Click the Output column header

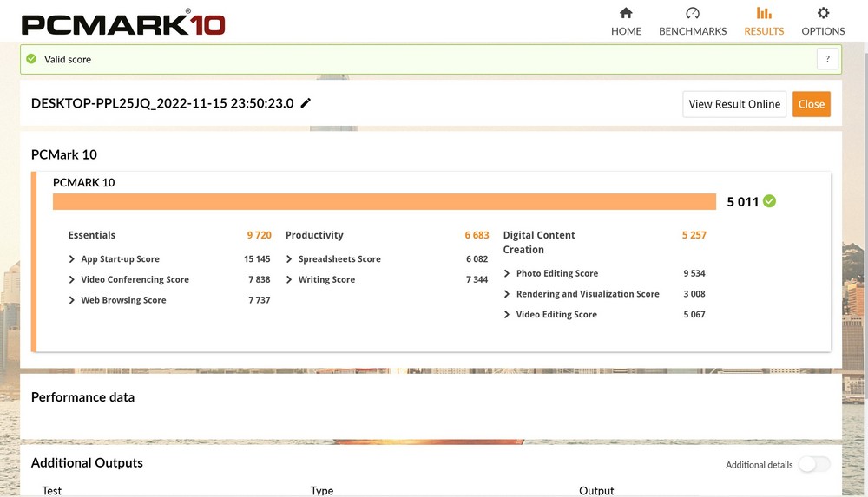click(596, 490)
